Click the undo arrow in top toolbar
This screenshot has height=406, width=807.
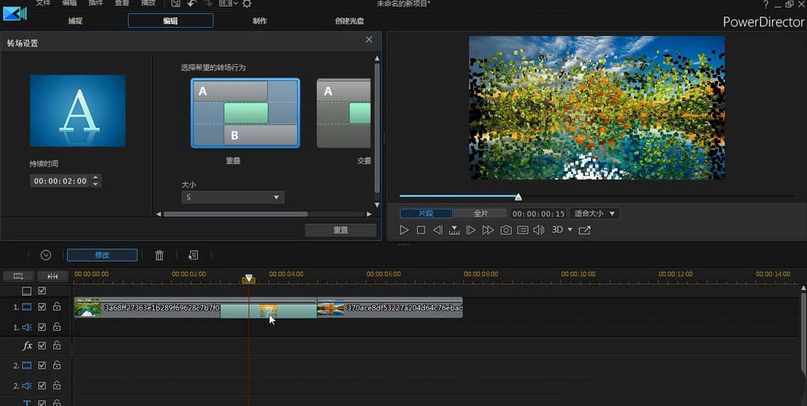point(191,4)
